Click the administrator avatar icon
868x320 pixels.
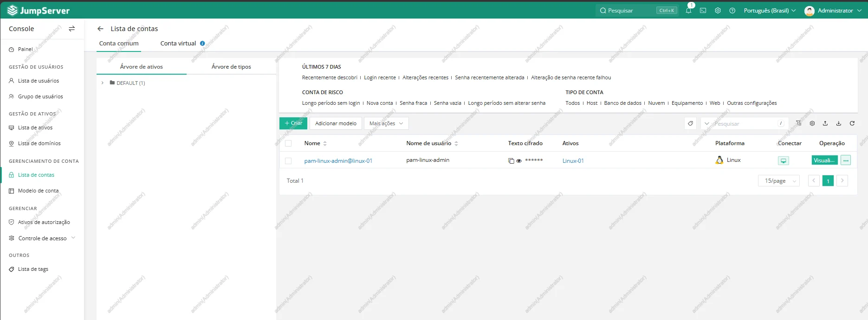(x=810, y=11)
